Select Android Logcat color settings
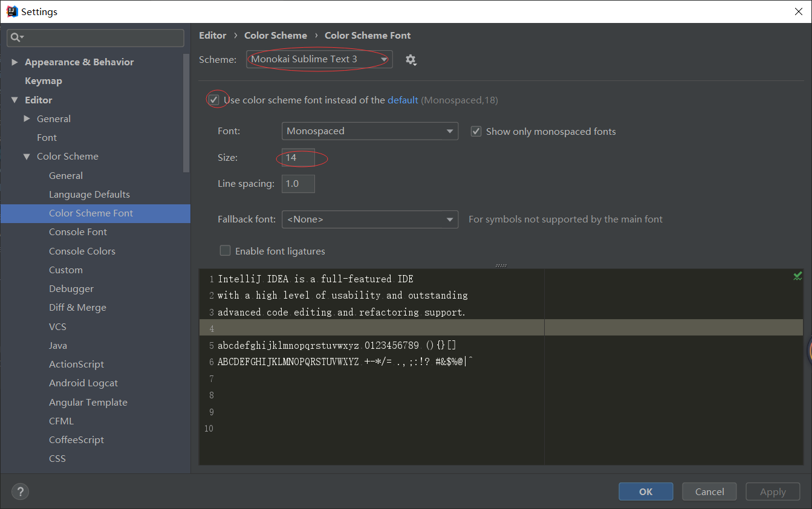This screenshot has height=509, width=812. pyautogui.click(x=83, y=383)
